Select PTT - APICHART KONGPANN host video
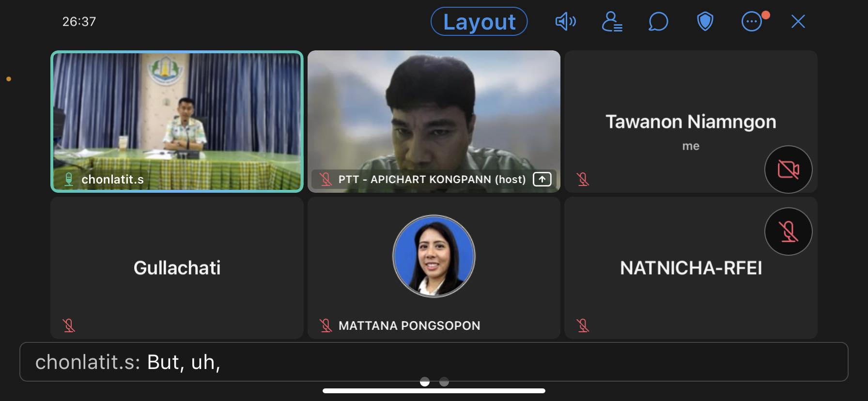 point(434,122)
